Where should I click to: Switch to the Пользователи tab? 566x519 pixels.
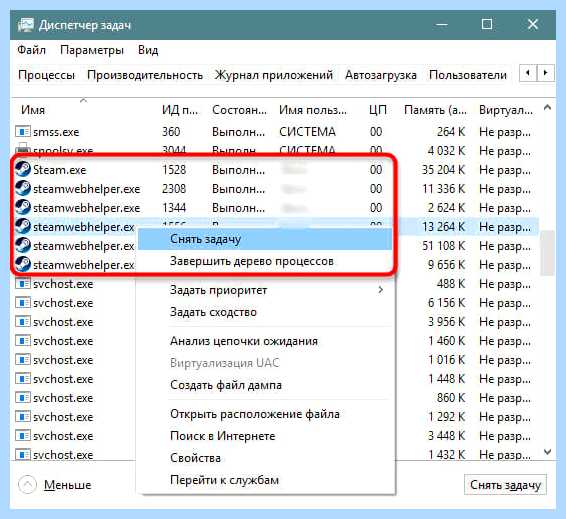tap(468, 75)
